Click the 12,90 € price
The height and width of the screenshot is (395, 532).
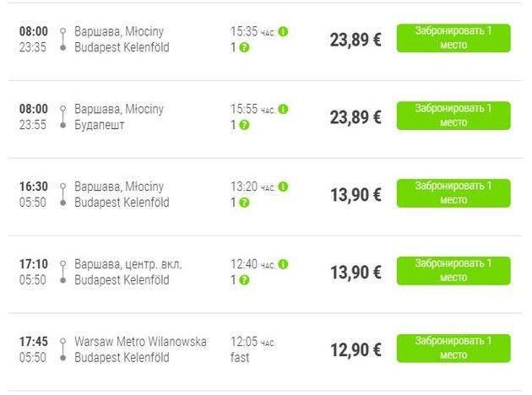coord(356,350)
